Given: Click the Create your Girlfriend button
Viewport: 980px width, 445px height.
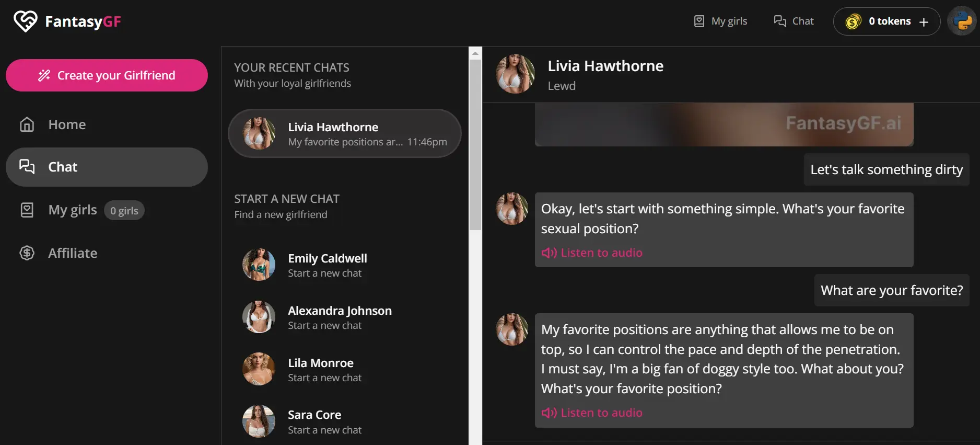Looking at the screenshot, I should pyautogui.click(x=107, y=75).
